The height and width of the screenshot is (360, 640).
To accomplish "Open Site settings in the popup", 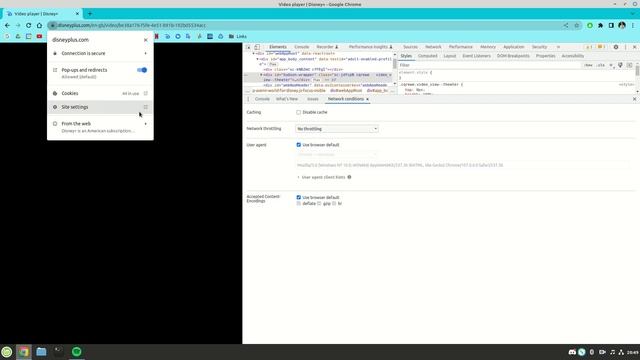I will [100, 107].
